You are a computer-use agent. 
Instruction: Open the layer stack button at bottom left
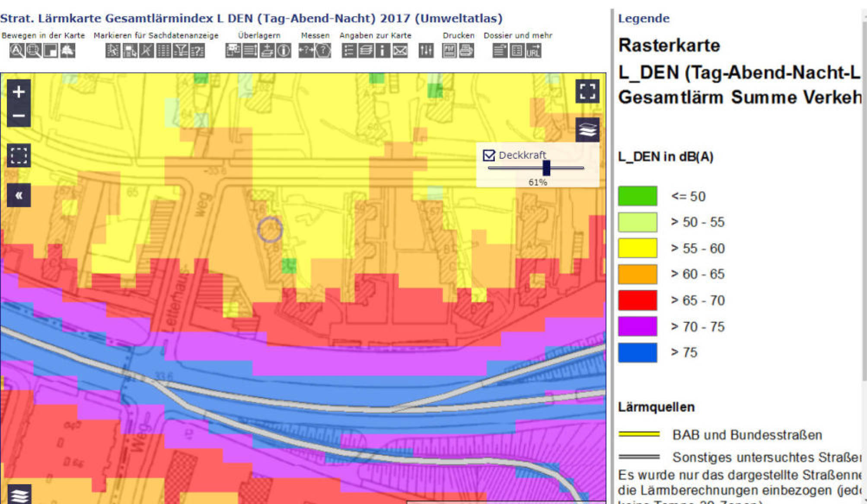19,494
